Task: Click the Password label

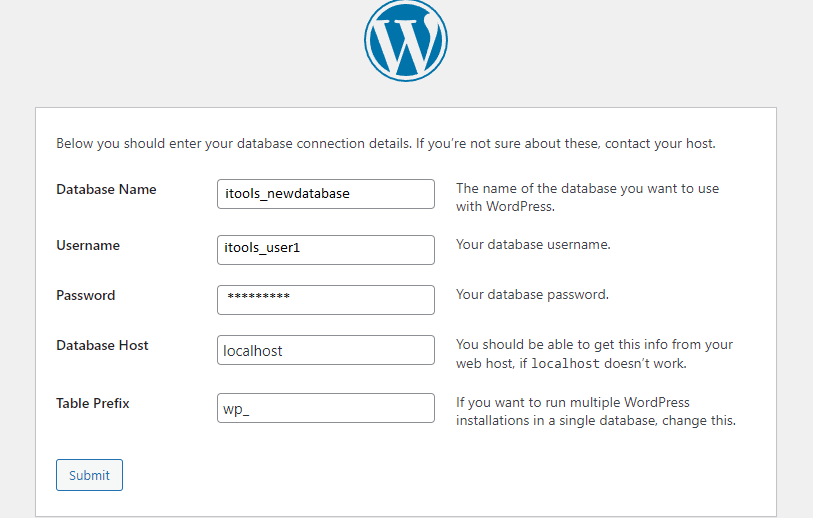Action: click(x=86, y=295)
